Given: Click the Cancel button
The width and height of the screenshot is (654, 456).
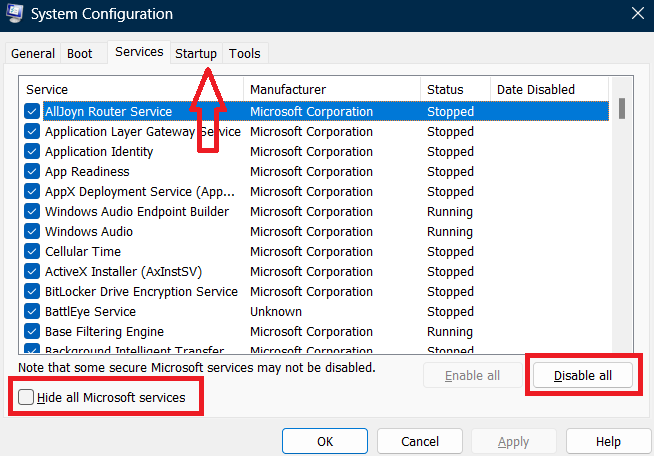Looking at the screenshot, I should click(x=420, y=441).
